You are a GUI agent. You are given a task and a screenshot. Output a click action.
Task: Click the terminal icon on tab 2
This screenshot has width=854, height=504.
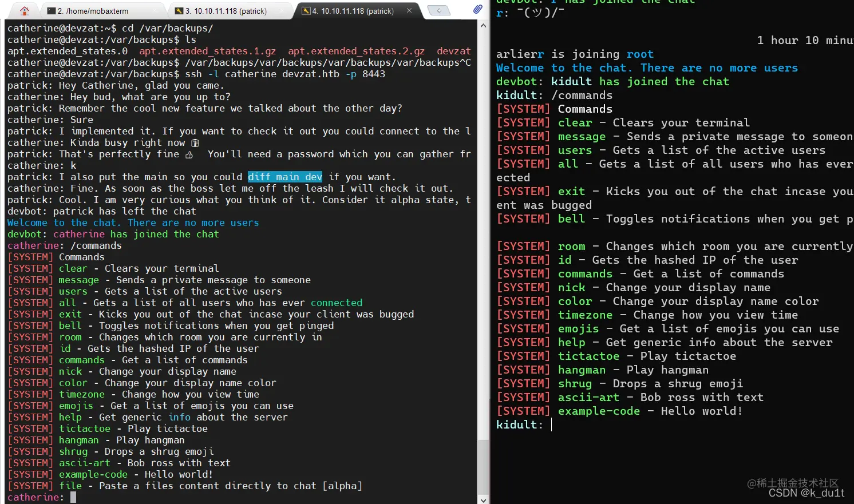point(52,11)
